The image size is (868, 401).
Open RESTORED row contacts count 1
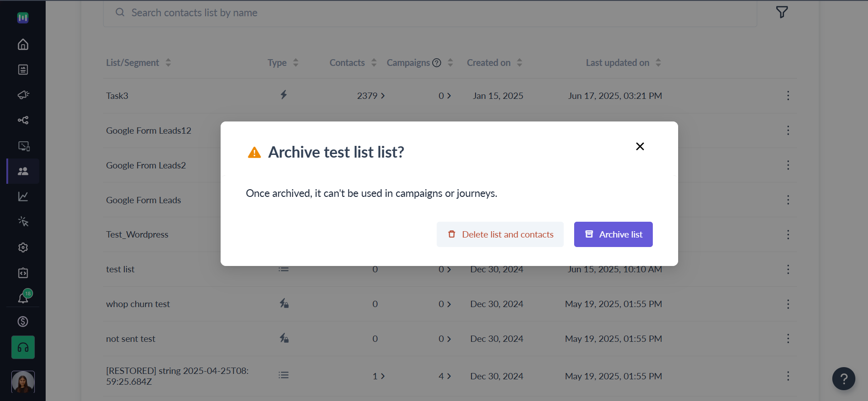(x=378, y=376)
